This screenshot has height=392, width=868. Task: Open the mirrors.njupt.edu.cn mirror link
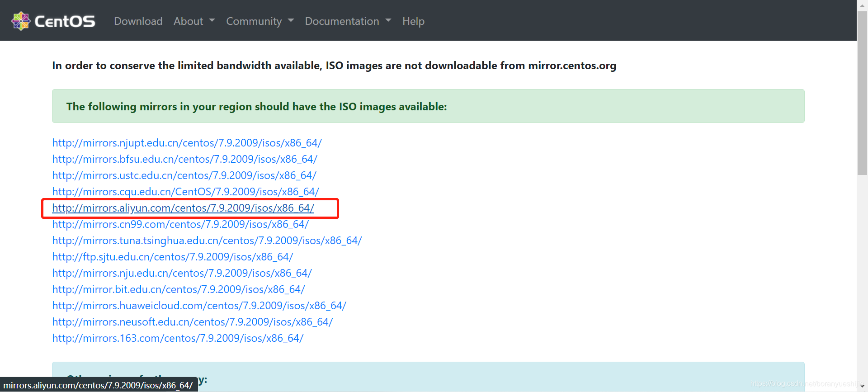pos(187,143)
